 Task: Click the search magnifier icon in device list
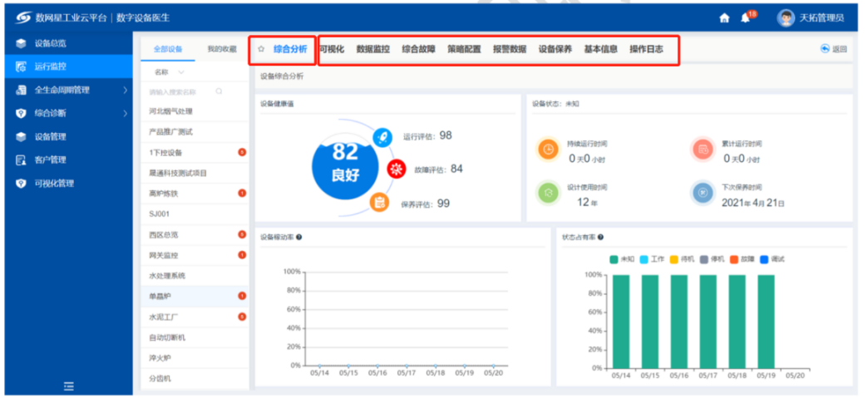(219, 91)
